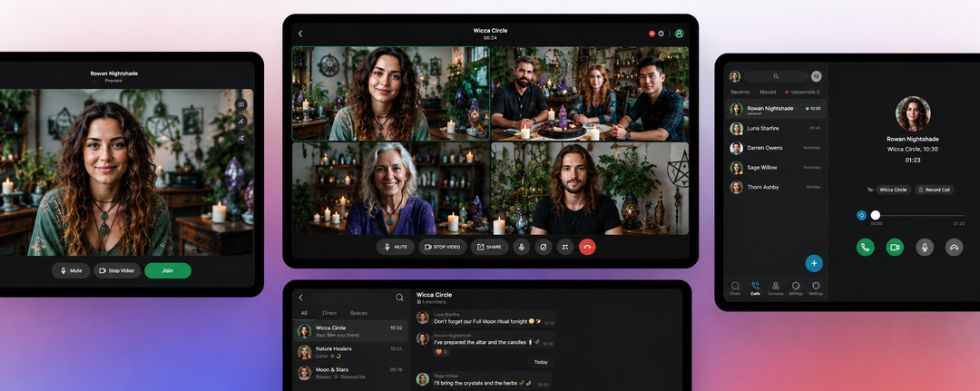
Task: Click search field in the calls panel
Action: coord(776,76)
